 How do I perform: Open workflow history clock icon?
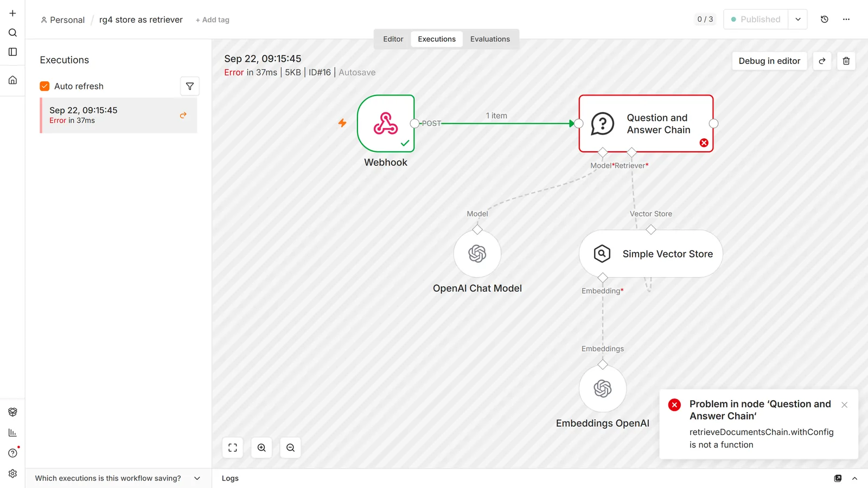tap(825, 20)
